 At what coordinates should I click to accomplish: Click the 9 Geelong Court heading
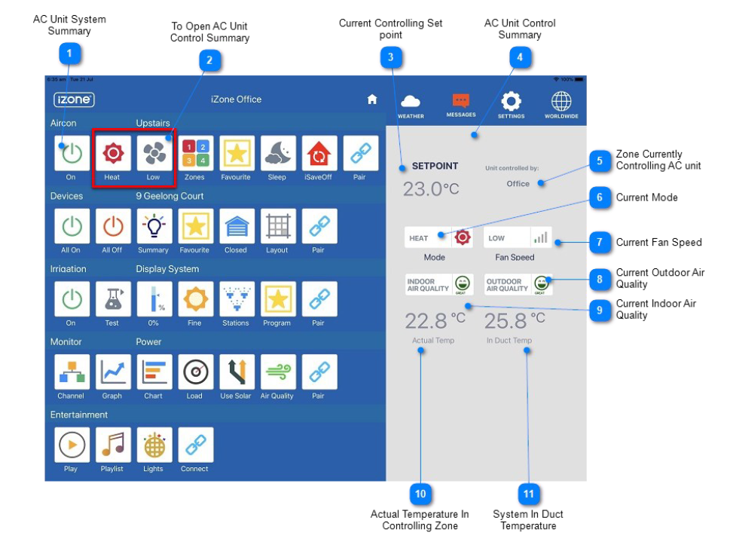coord(170,196)
